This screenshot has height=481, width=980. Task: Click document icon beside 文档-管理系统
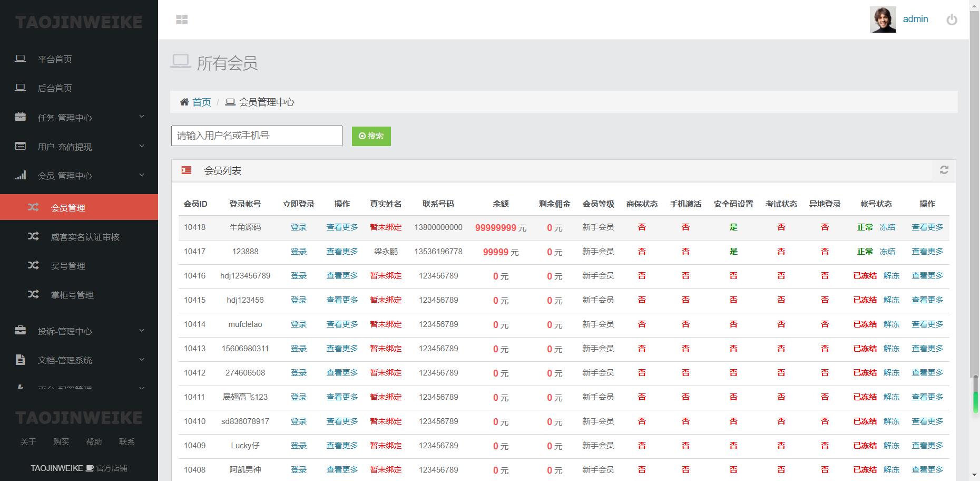[21, 360]
